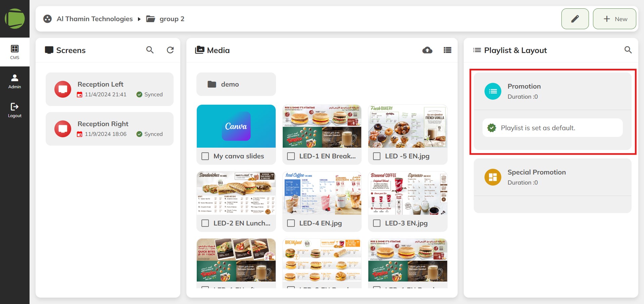Check the My canva slides checkbox
This screenshot has height=304, width=644.
(x=205, y=156)
